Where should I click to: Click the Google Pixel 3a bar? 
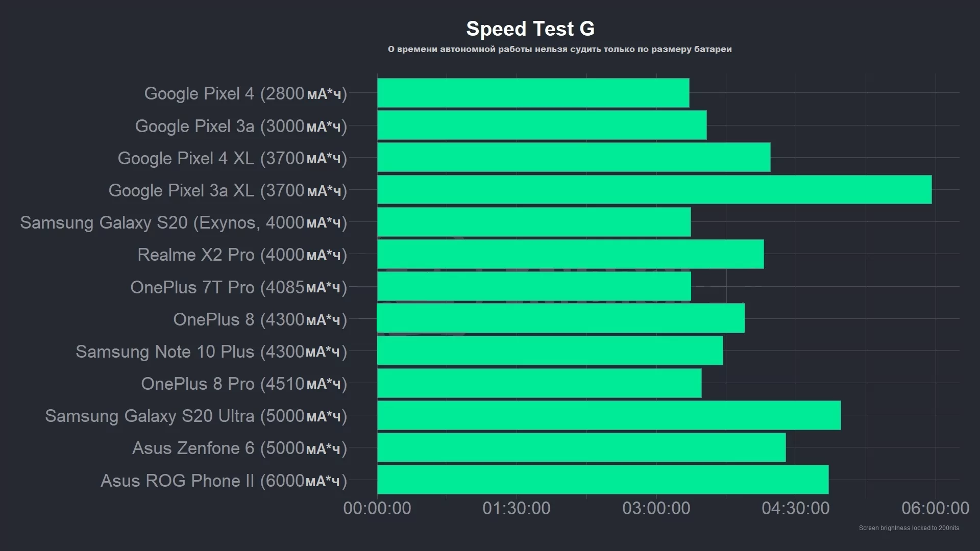pyautogui.click(x=542, y=125)
